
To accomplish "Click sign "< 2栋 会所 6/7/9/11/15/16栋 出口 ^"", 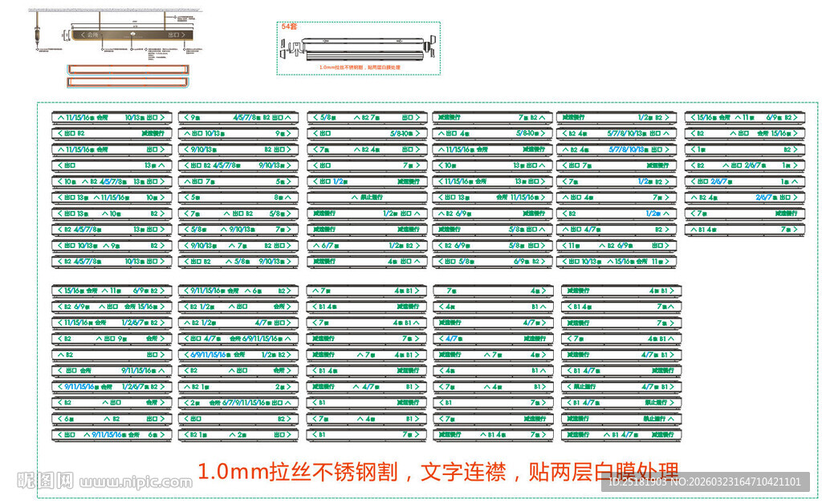I will [238, 404].
